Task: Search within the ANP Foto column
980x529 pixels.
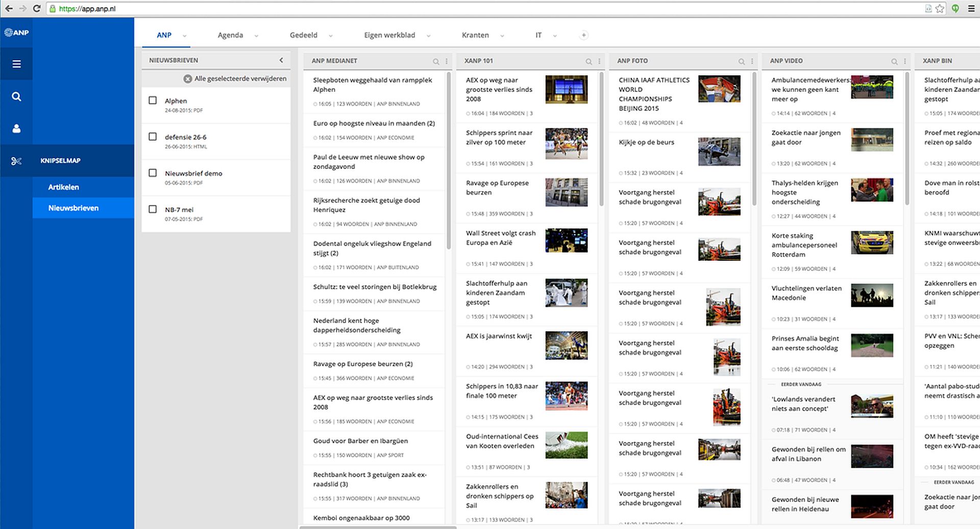Action: coord(741,61)
